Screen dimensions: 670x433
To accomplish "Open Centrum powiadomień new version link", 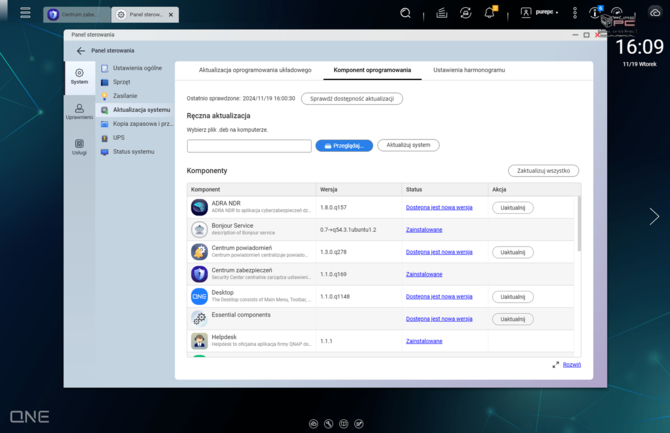I will (439, 252).
